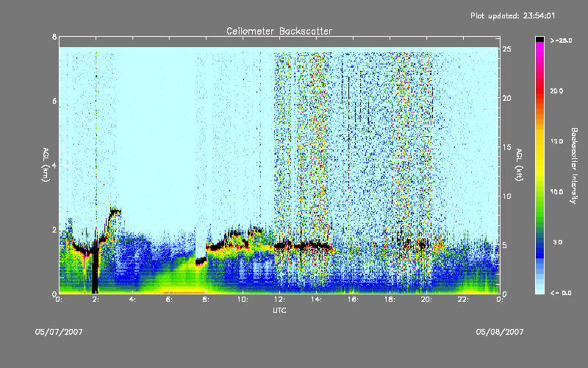Click the "<- 0.0" colorbar minimum label
Viewport: 588px width, 368px height.
pyautogui.click(x=561, y=293)
